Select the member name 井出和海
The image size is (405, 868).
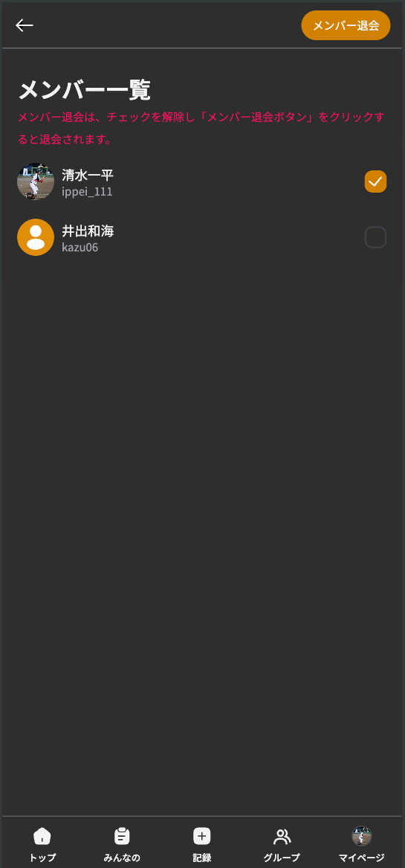tap(88, 231)
